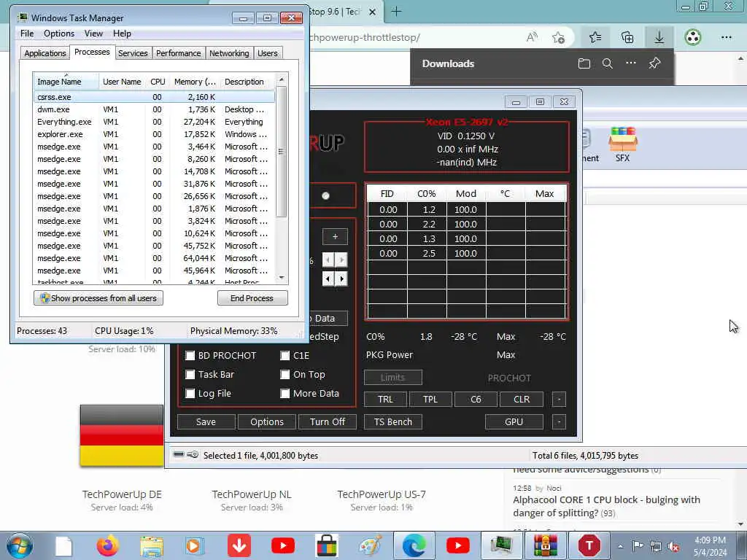Viewport: 747px width, 560px height.
Task: Open Edge Favorites list button
Action: (595, 37)
